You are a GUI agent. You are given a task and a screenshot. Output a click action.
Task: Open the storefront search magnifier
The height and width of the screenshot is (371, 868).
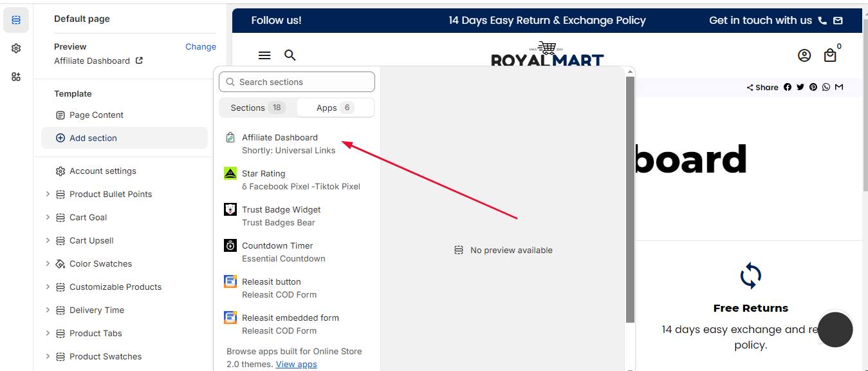coord(290,55)
